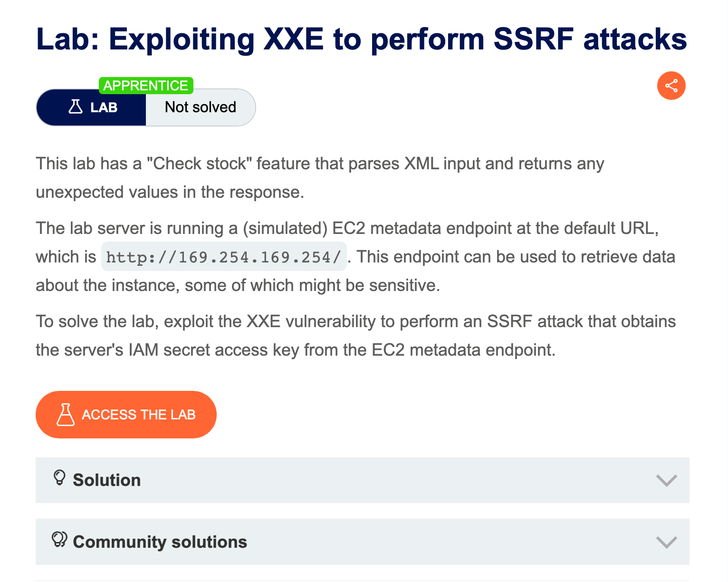Click the quoted "Check stock" phrase

(x=200, y=164)
